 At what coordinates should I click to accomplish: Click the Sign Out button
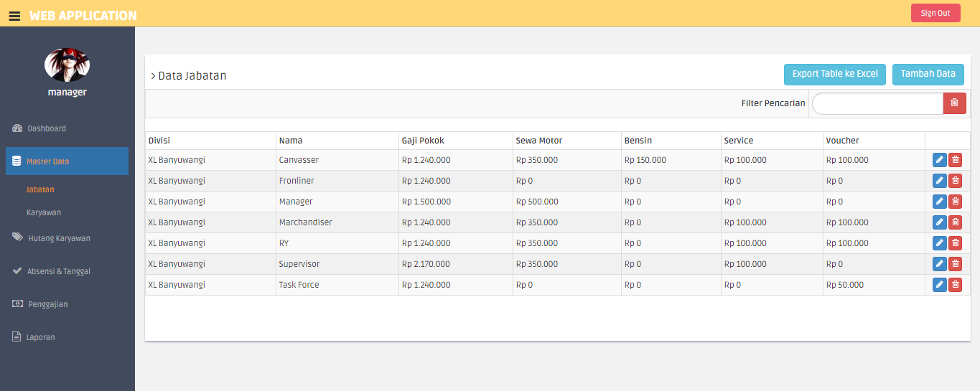tap(935, 13)
